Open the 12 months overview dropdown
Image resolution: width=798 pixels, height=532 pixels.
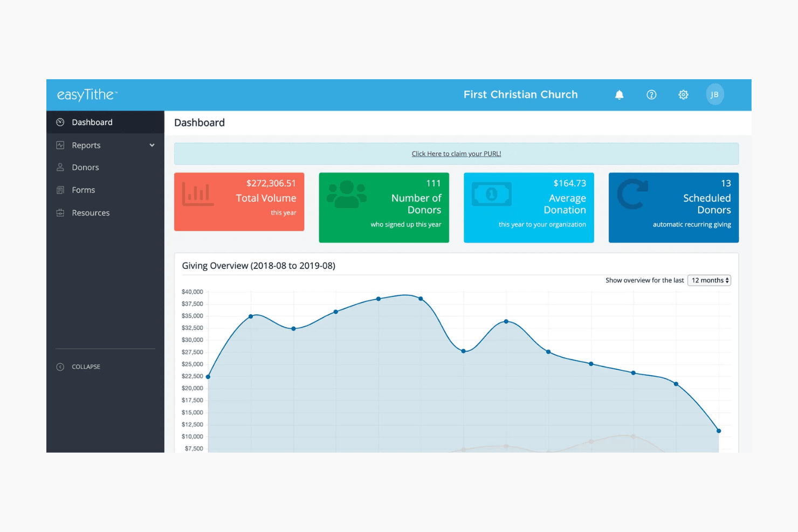[x=709, y=280]
